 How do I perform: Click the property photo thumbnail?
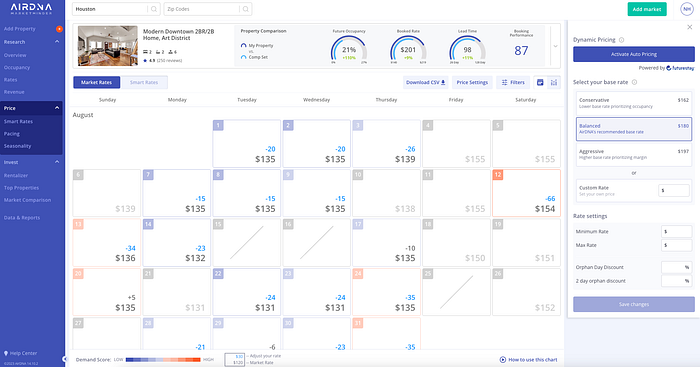tap(108, 46)
